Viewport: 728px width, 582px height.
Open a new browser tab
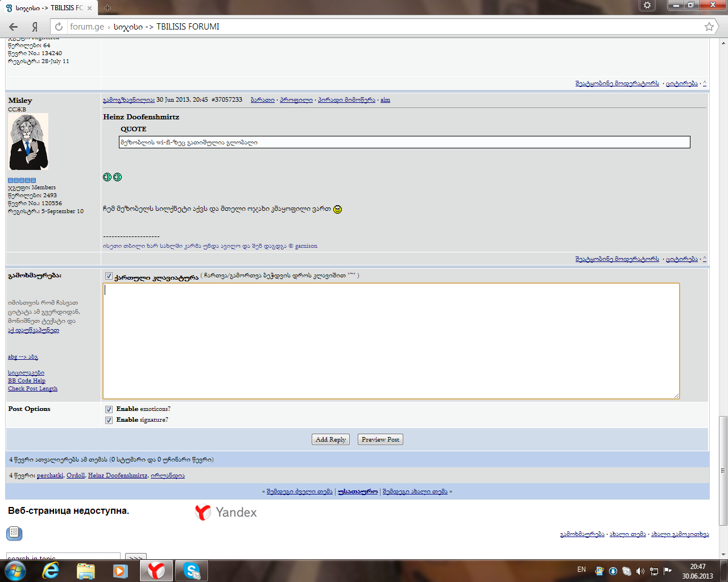(107, 8)
